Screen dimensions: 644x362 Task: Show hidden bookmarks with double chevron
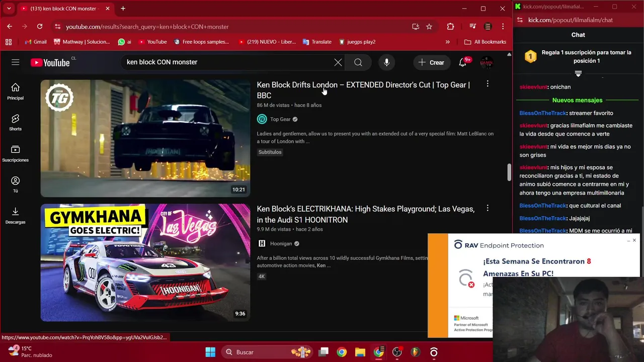(x=448, y=42)
